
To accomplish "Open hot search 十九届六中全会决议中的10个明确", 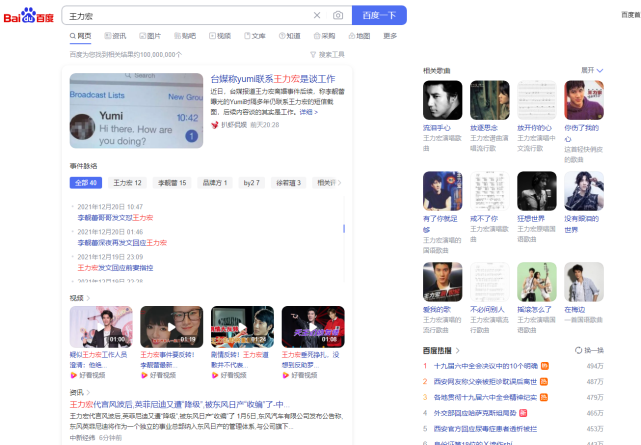I will pyautogui.click(x=486, y=366).
